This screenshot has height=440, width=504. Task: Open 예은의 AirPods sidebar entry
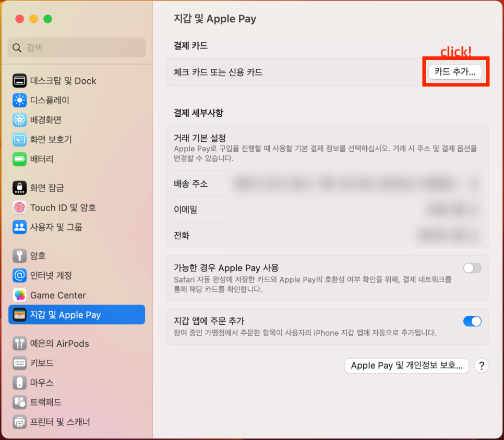pyautogui.click(x=77, y=344)
